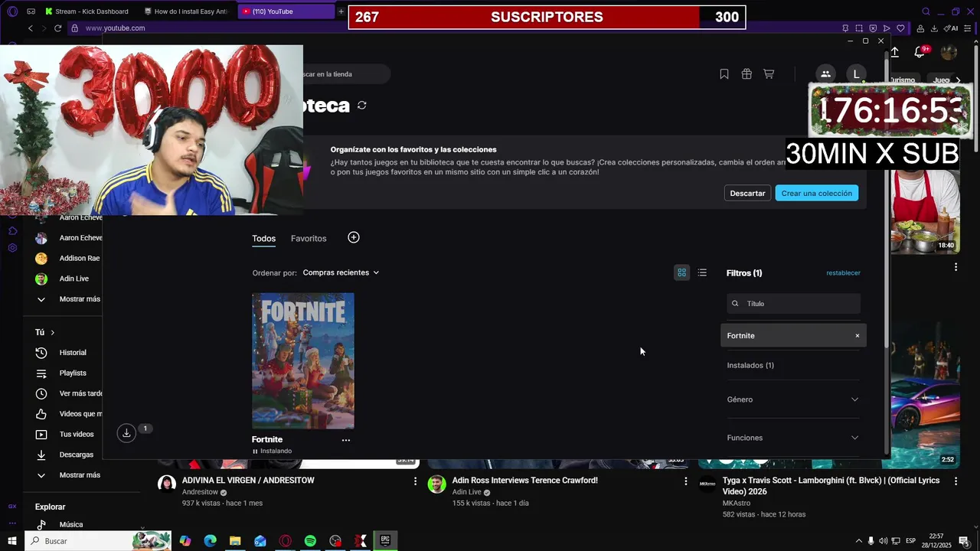Open the Compras recientes sort dropdown
Viewport: 980px width, 551px height.
tap(341, 272)
